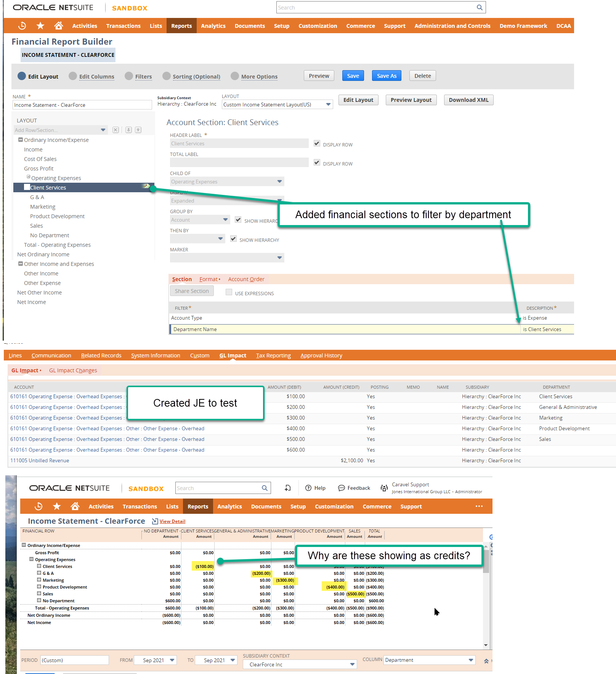Switch to the Communication tab
616x674 pixels.
click(x=51, y=355)
